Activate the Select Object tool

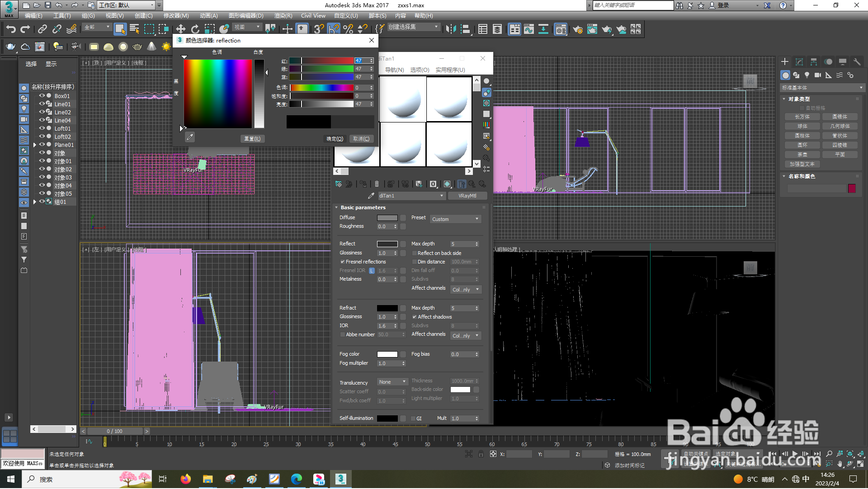point(120,29)
